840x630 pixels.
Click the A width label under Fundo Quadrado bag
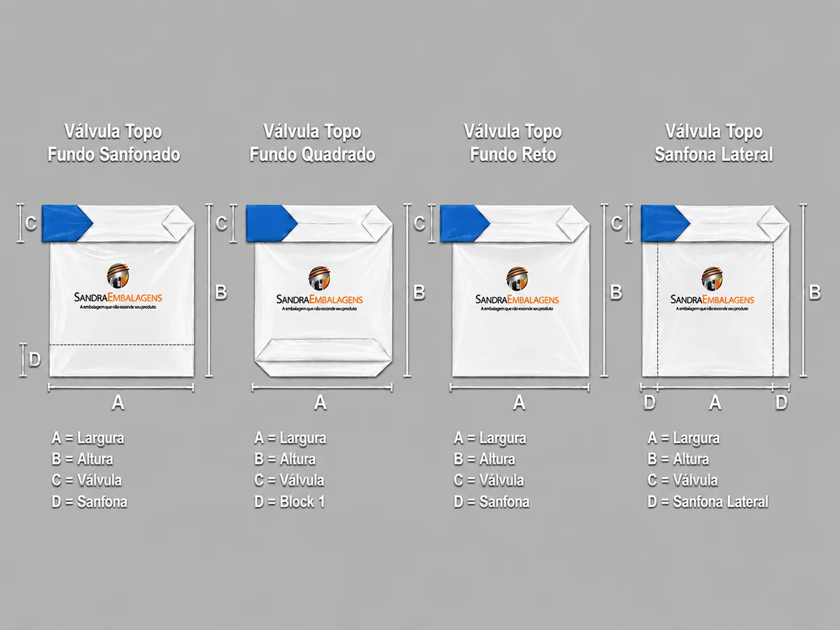[x=320, y=402]
